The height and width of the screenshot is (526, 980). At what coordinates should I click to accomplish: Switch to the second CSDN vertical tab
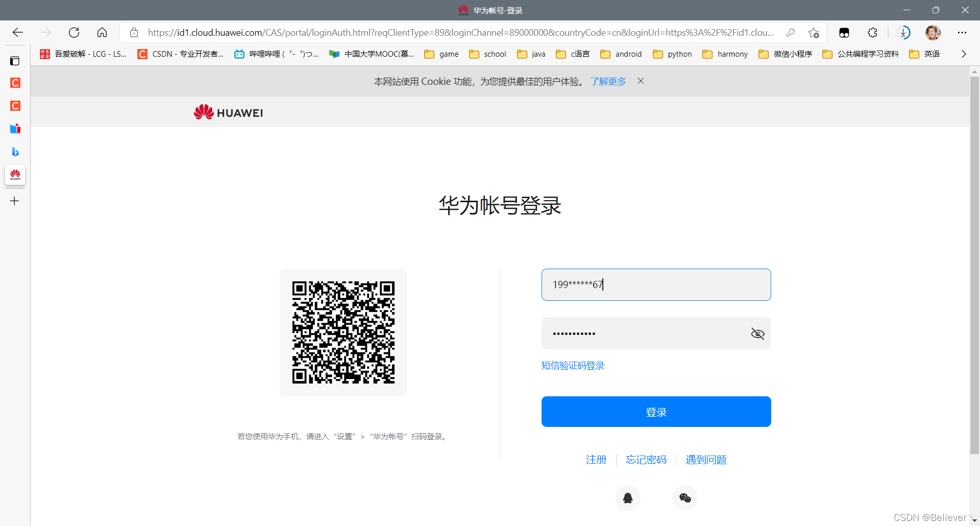tap(15, 106)
